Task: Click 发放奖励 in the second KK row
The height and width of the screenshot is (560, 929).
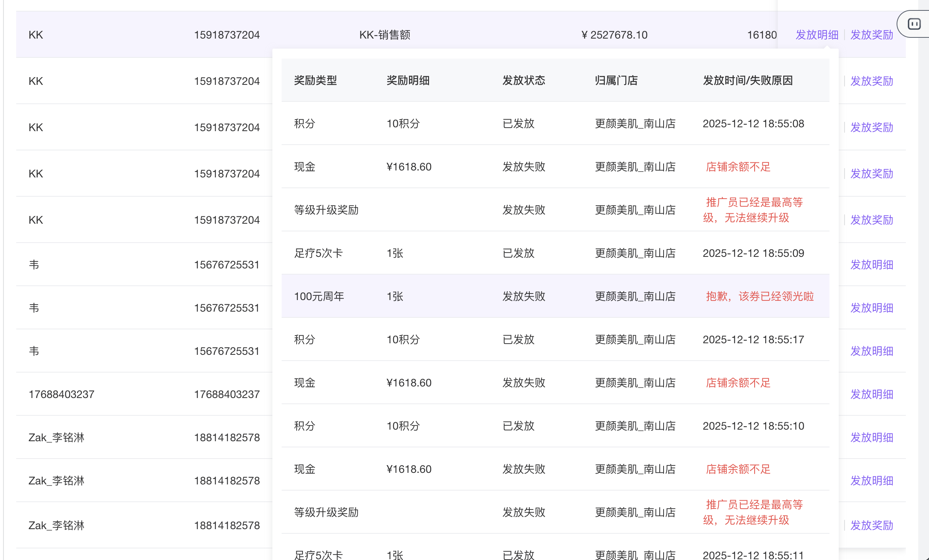Action: (872, 81)
